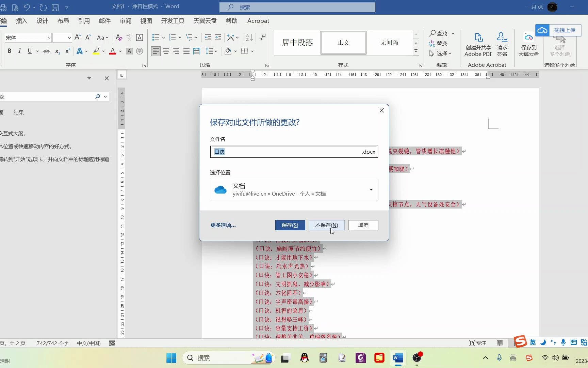Toggle strikethrough formatting
588x368 pixels.
(47, 51)
